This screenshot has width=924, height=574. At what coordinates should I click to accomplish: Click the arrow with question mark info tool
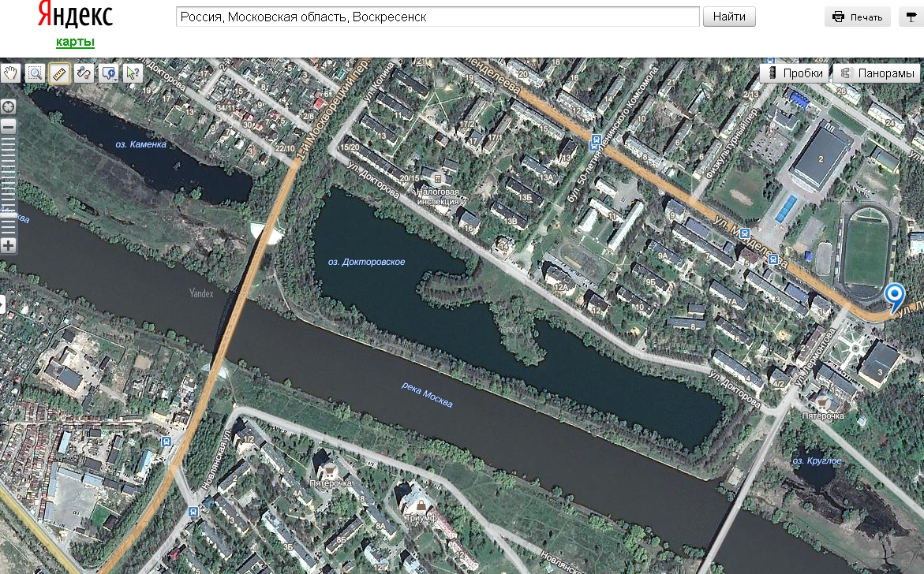click(x=133, y=73)
